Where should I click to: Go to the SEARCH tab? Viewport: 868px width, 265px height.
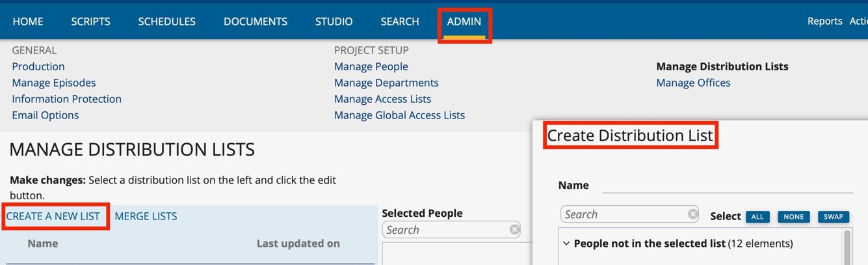(x=400, y=21)
